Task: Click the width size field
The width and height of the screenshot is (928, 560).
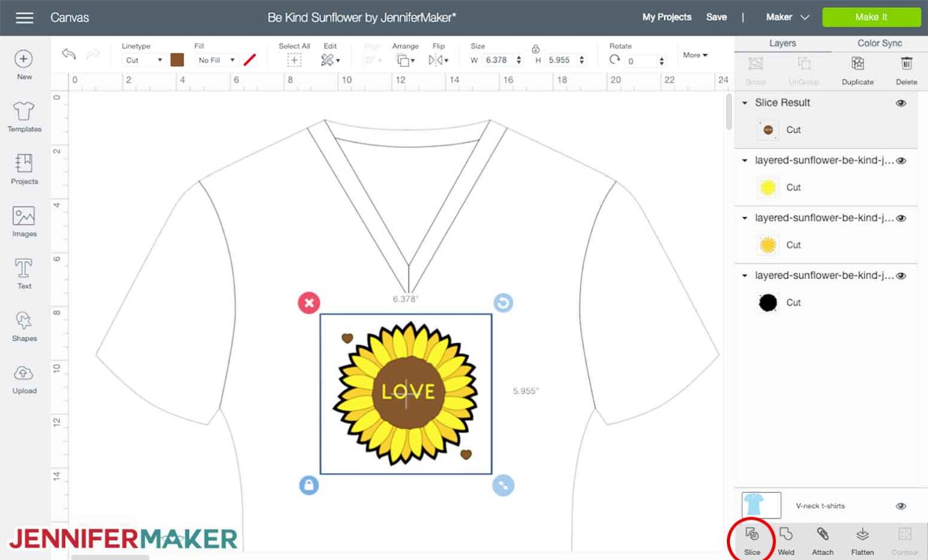Action: point(498,60)
